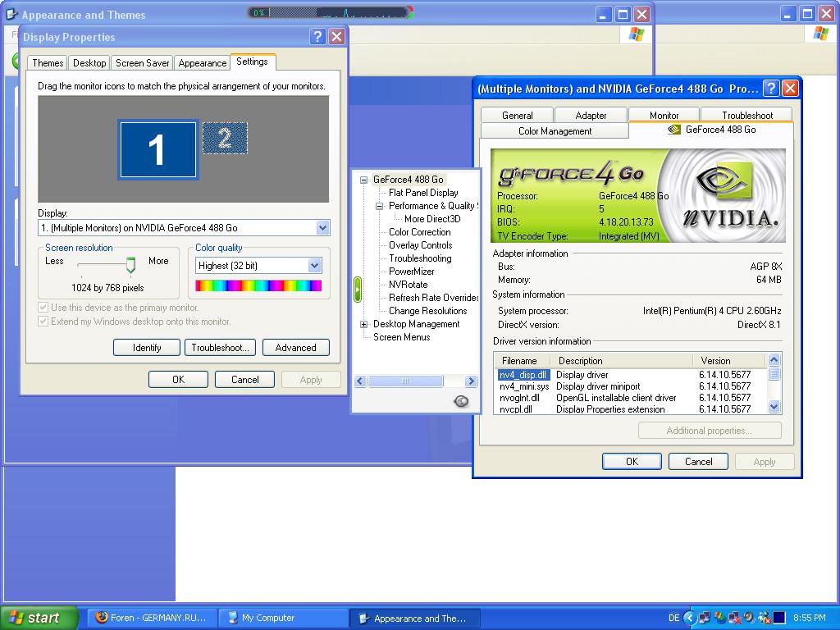840x630 pixels.
Task: Open the Adapter tab
Action: click(x=591, y=115)
